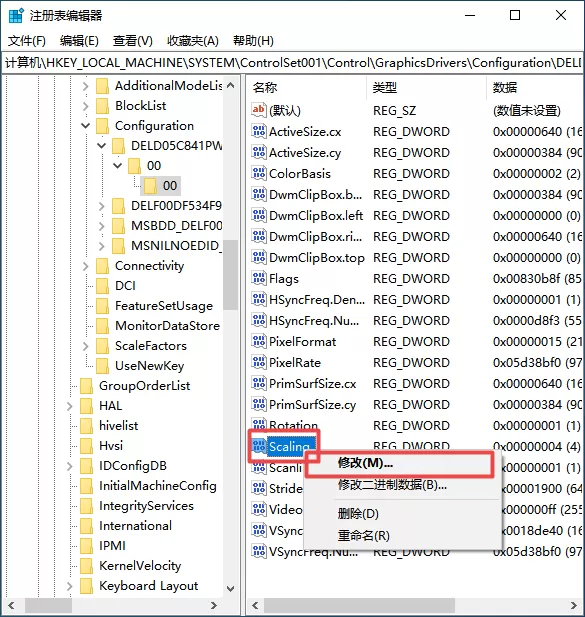Click the ActiveSize.cx DWORD icon
The width and height of the screenshot is (585, 617).
258,131
